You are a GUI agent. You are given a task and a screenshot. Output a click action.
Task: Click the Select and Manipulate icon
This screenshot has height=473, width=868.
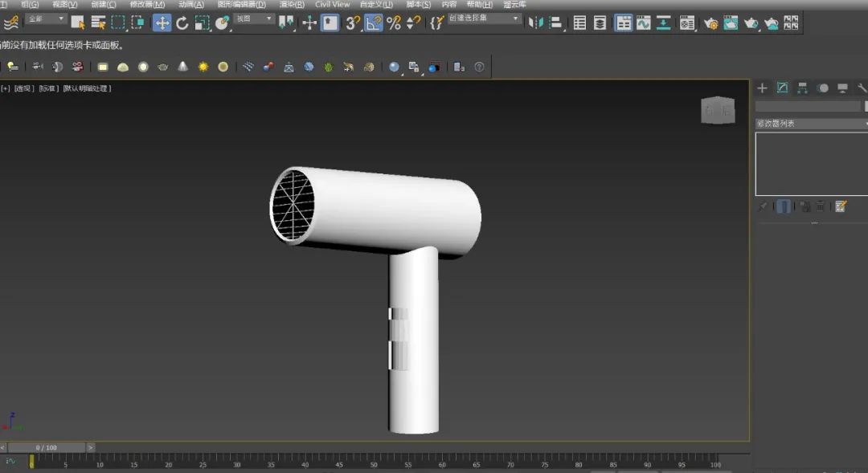[309, 22]
